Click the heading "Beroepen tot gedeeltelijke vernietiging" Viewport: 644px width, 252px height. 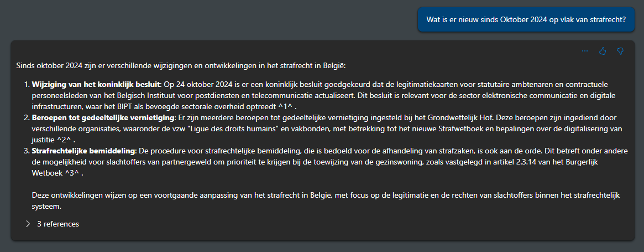coord(103,118)
